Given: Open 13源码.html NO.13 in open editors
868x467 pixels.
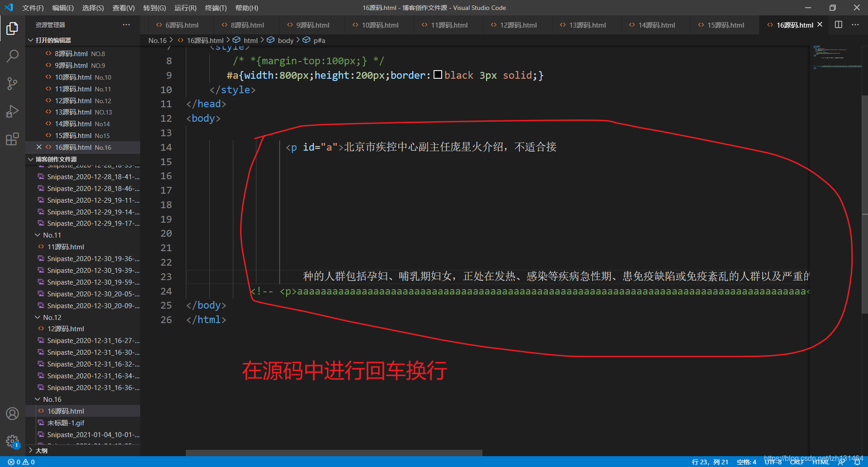Looking at the screenshot, I should [x=83, y=112].
